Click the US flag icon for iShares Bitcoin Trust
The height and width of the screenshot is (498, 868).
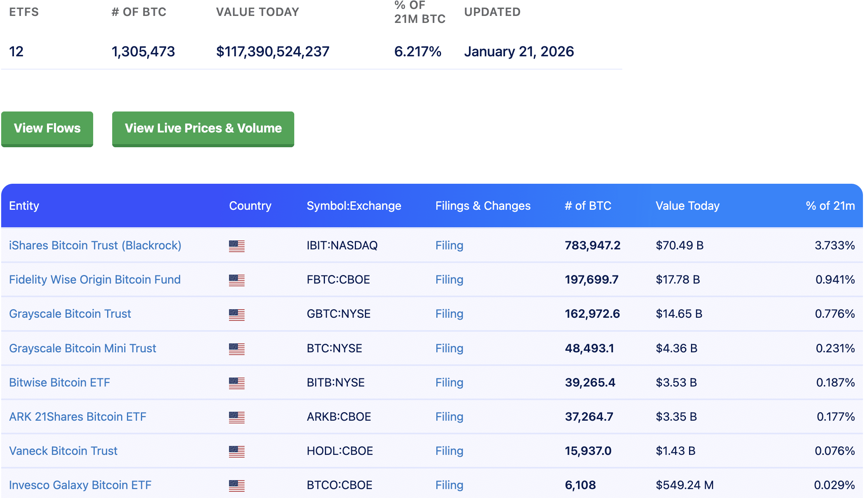click(x=237, y=246)
